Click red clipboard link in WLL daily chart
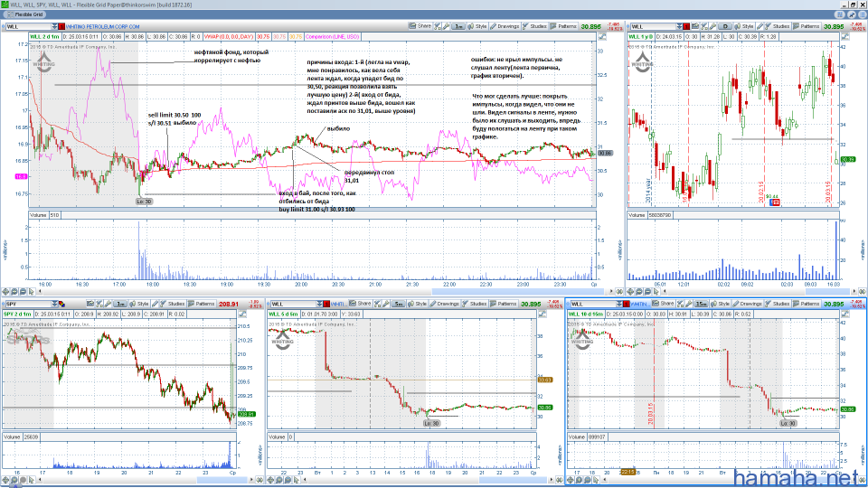868x488 pixels. (686, 26)
